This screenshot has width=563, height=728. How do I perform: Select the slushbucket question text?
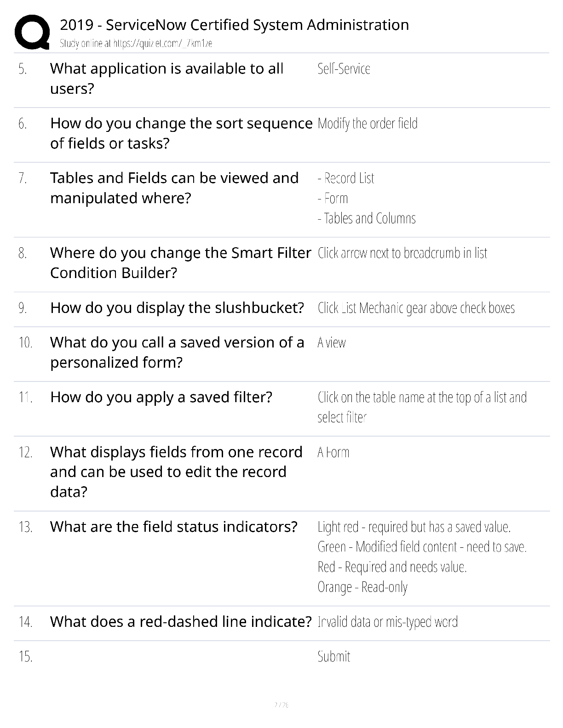pyautogui.click(x=177, y=308)
